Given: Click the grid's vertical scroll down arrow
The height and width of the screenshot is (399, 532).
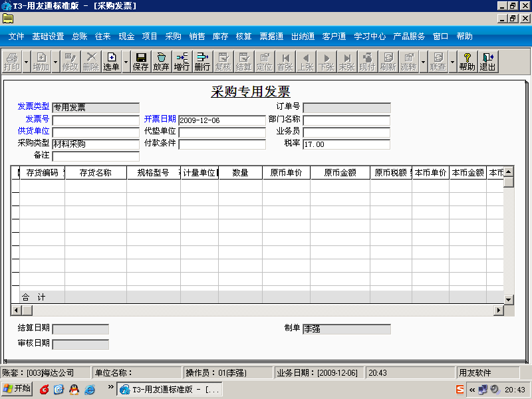Looking at the screenshot, I should 508,300.
